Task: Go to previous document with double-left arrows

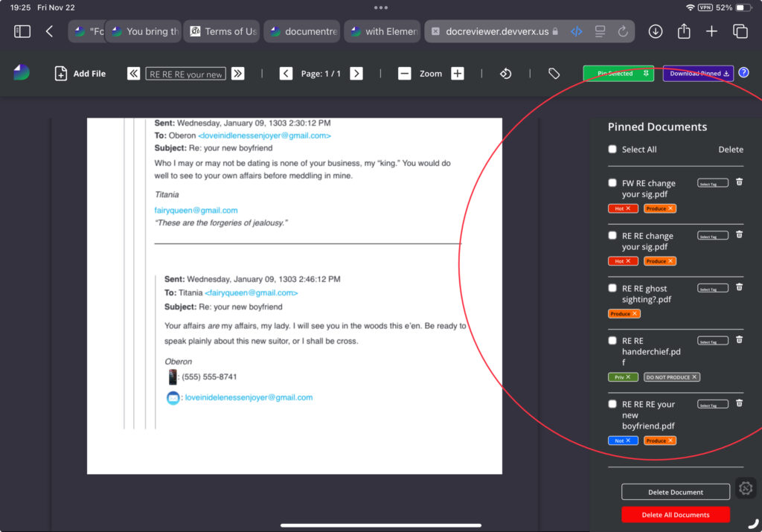Action: pyautogui.click(x=134, y=74)
